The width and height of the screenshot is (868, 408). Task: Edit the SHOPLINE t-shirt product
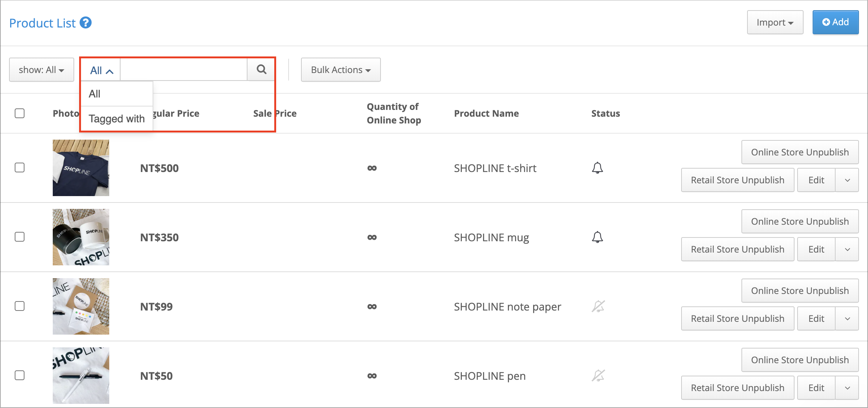pos(816,180)
